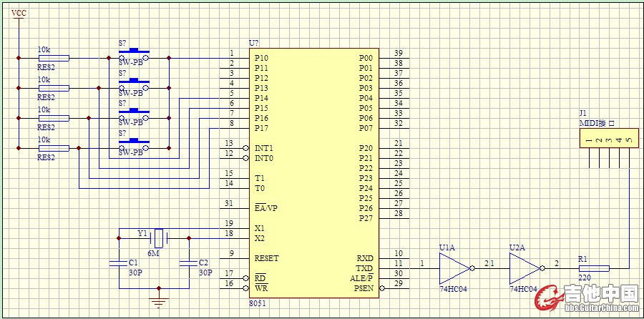Image resolution: width=644 pixels, height=319 pixels.
Task: Select the bottommost SW-PB push button switch
Action: tap(133, 146)
